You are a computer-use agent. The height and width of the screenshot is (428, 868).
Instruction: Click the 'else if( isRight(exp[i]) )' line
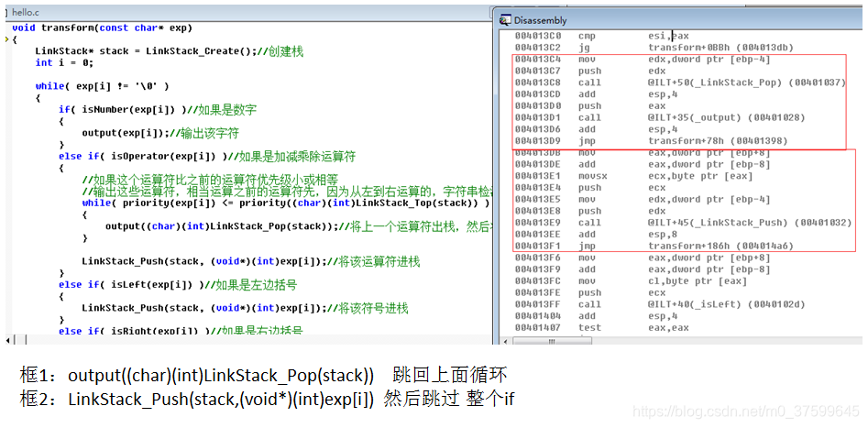(x=181, y=331)
